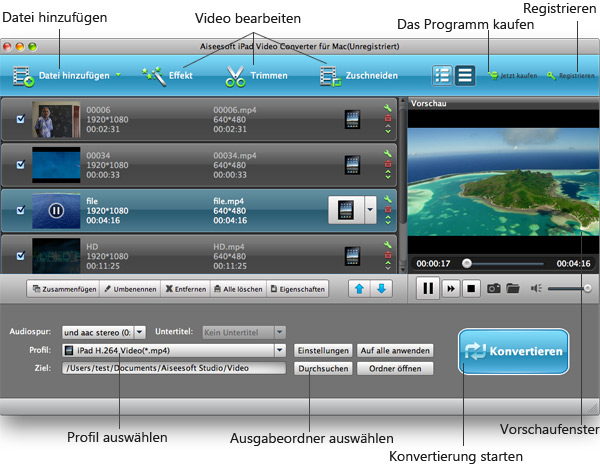This screenshot has width=600, height=468.
Task: Open Eigenschaften properties
Action: 298,289
